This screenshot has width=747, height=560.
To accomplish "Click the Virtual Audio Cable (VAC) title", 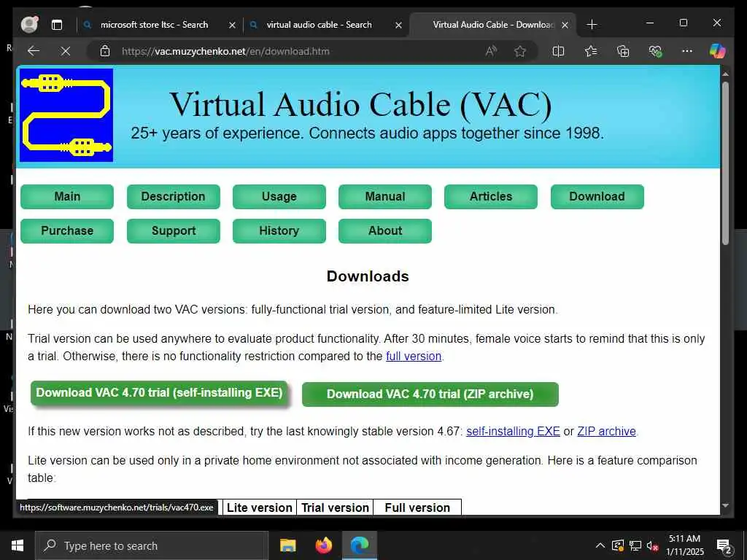I will [x=360, y=104].
